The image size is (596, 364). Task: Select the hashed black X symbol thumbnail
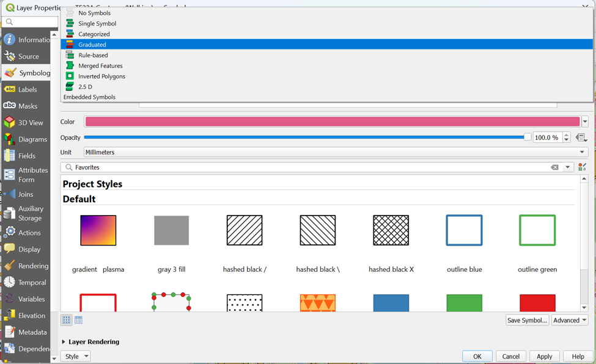click(x=391, y=230)
